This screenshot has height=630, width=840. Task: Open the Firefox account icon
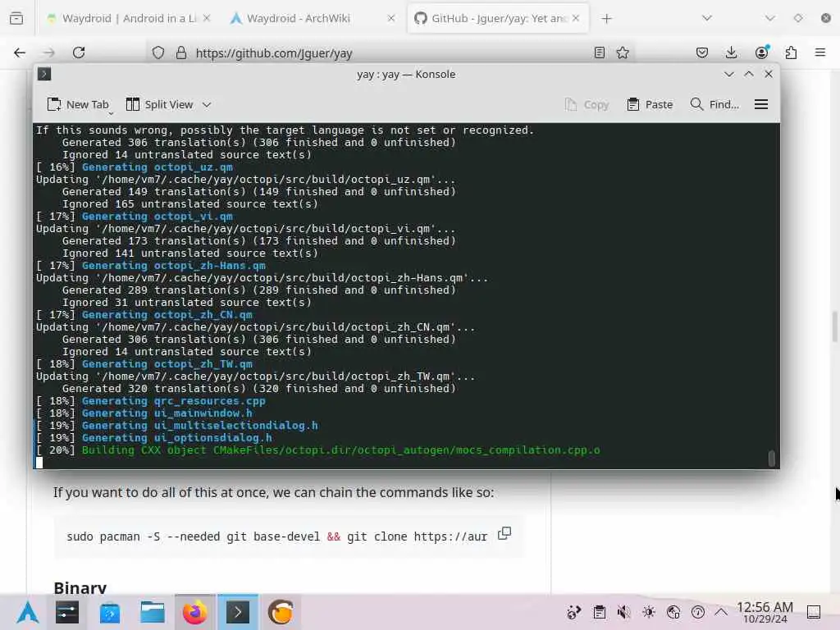pyautogui.click(x=761, y=52)
